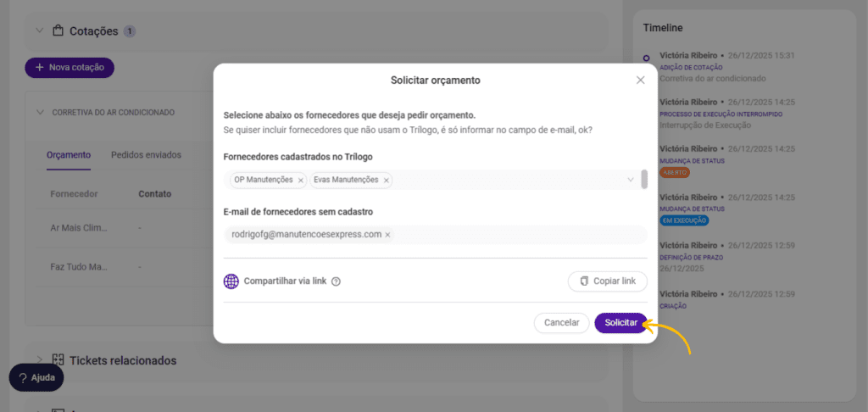The height and width of the screenshot is (412, 868).
Task: Click the globe share-link icon
Action: tap(231, 281)
